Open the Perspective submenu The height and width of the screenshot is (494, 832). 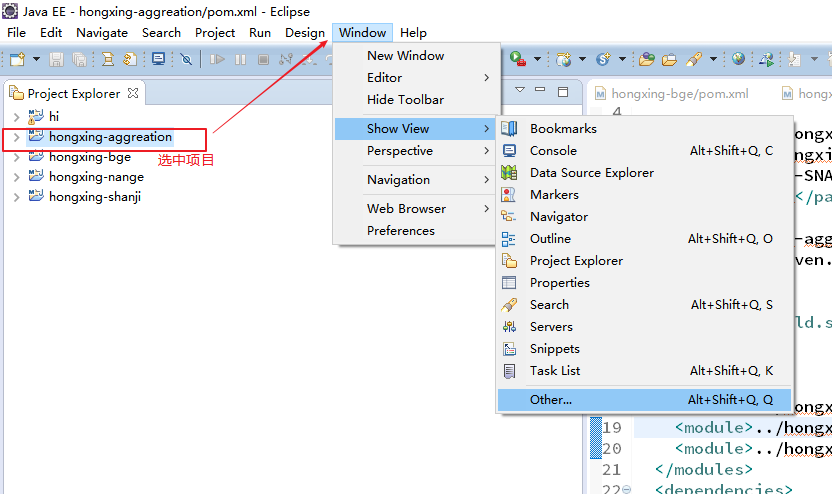coord(417,151)
